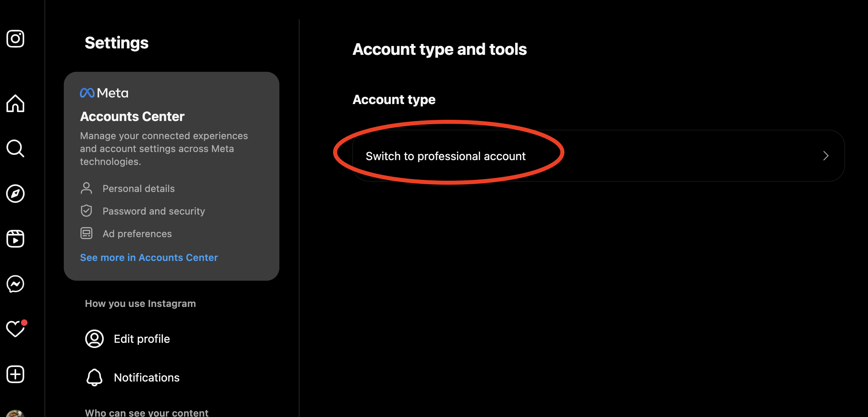Screen dimensions: 868x417
Task: Click the Notifications bell icon
Action: pyautogui.click(x=94, y=377)
